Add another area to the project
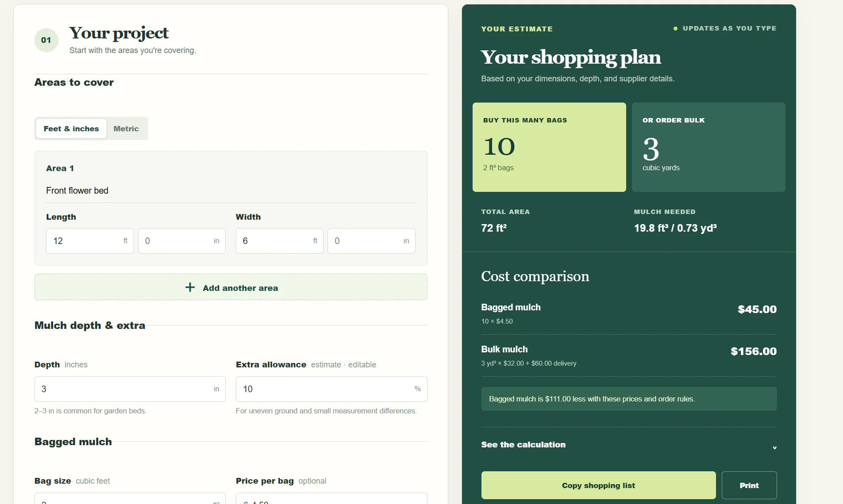Screen dimensions: 843x504 [231, 287]
